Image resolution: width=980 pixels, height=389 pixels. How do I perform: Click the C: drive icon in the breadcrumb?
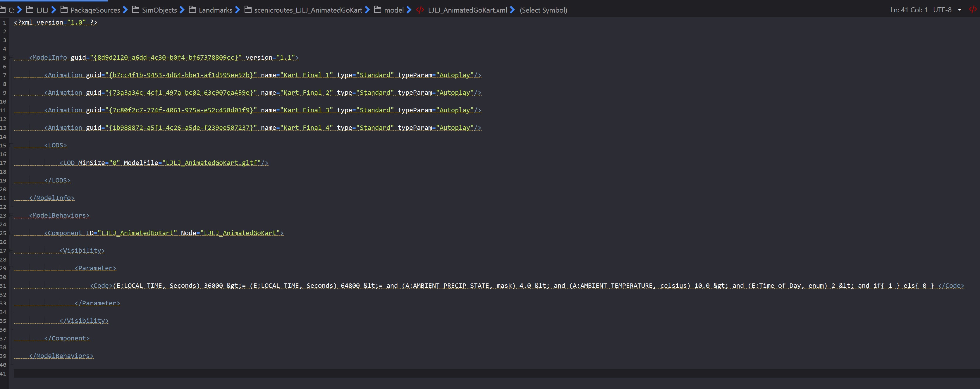tap(4, 10)
